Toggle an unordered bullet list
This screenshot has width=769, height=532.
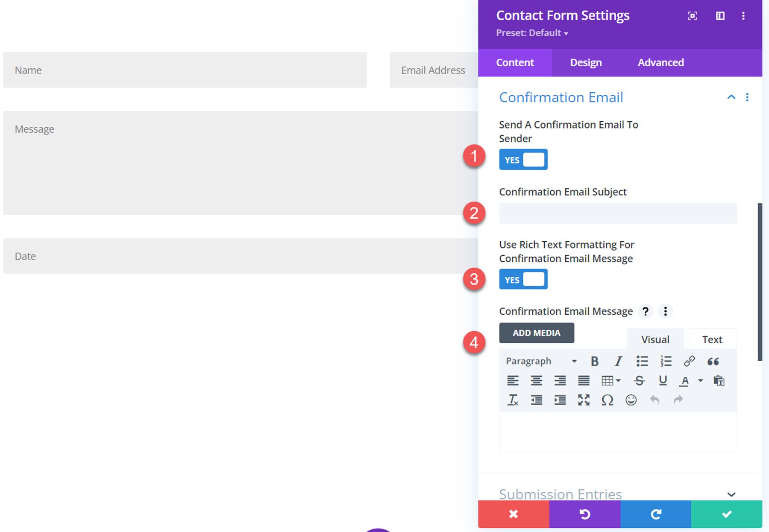pos(642,361)
